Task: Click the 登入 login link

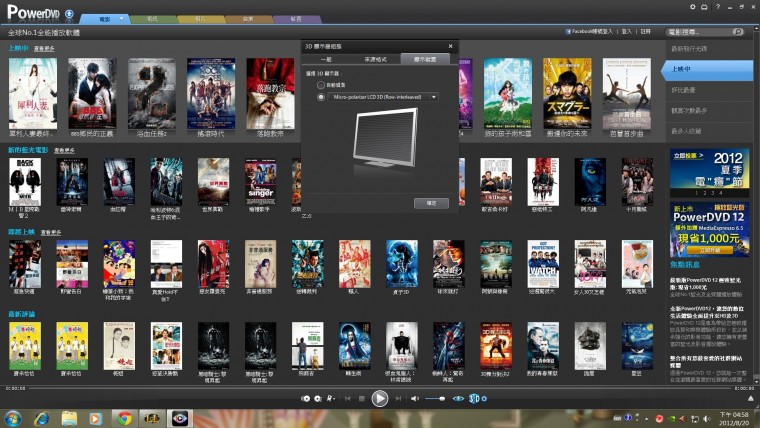Action: (x=627, y=32)
